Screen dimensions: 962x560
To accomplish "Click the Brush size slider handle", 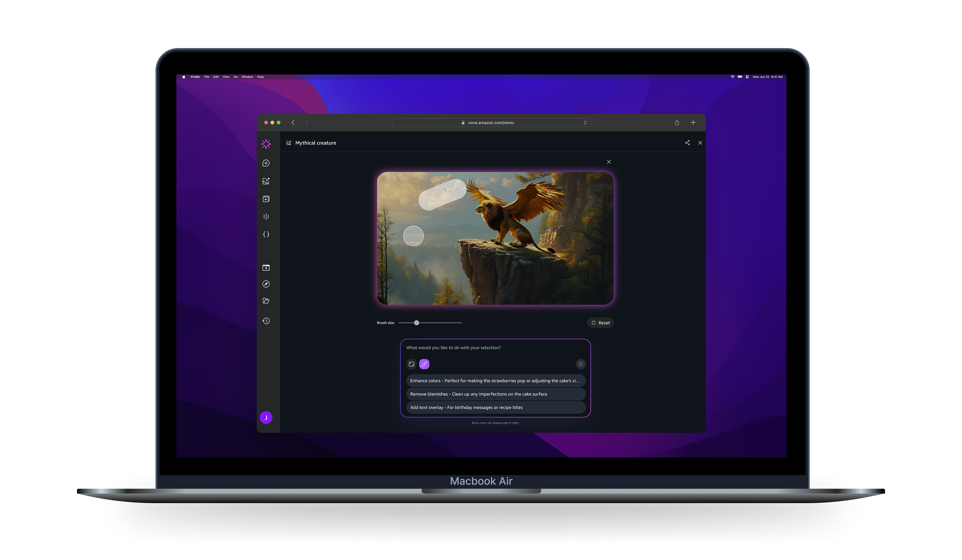I will 416,323.
